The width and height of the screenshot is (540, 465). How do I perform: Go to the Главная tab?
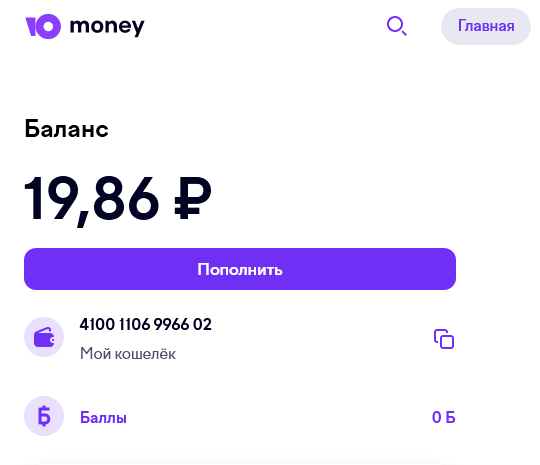pyautogui.click(x=486, y=27)
